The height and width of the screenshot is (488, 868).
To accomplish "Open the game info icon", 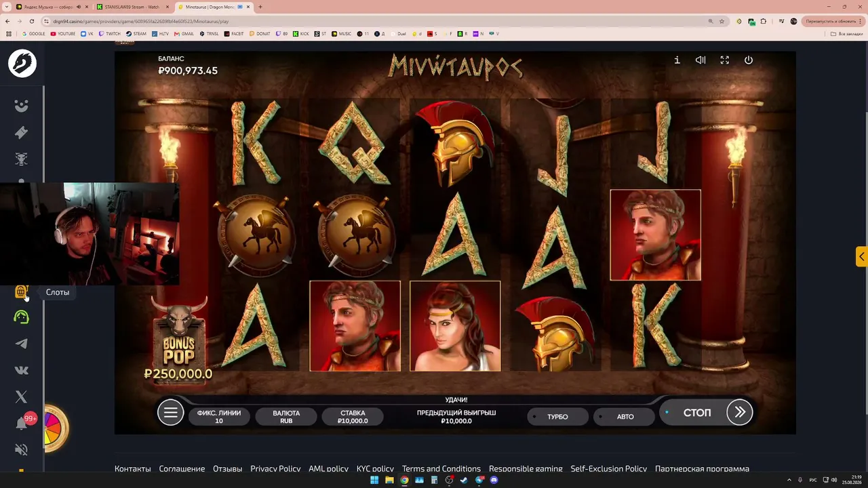I will coord(677,60).
